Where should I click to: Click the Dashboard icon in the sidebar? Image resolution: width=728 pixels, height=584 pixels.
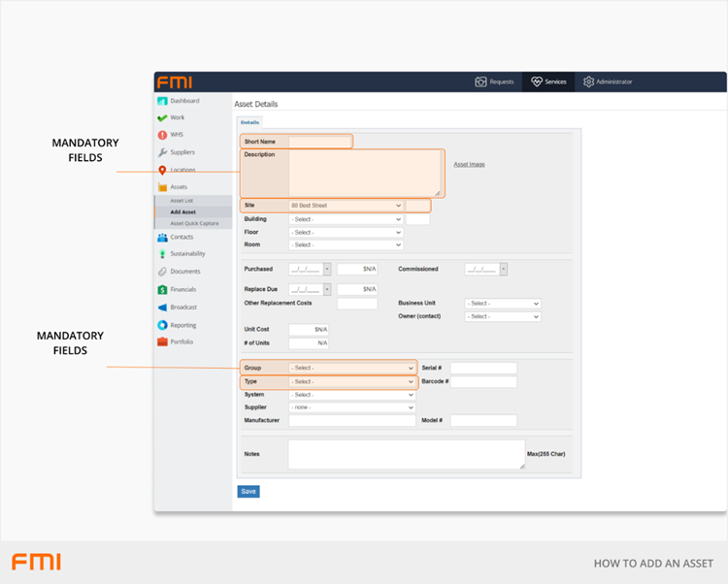pyautogui.click(x=162, y=101)
